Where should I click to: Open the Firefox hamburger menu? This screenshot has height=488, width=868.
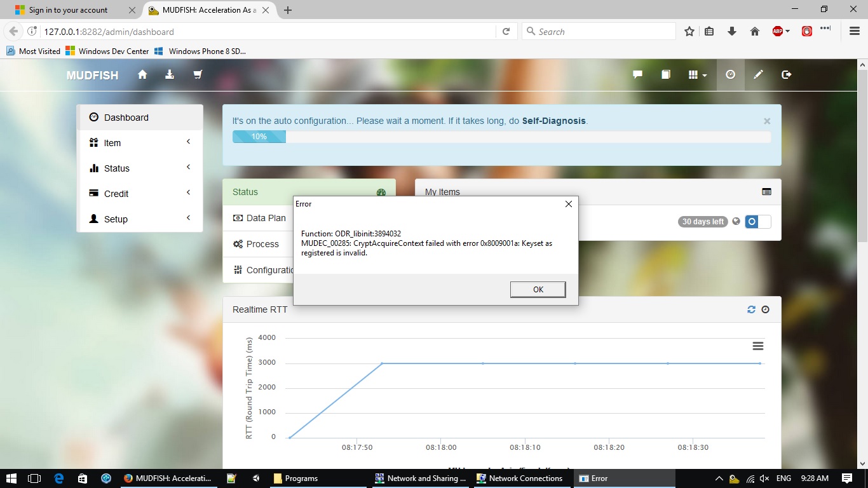(855, 32)
